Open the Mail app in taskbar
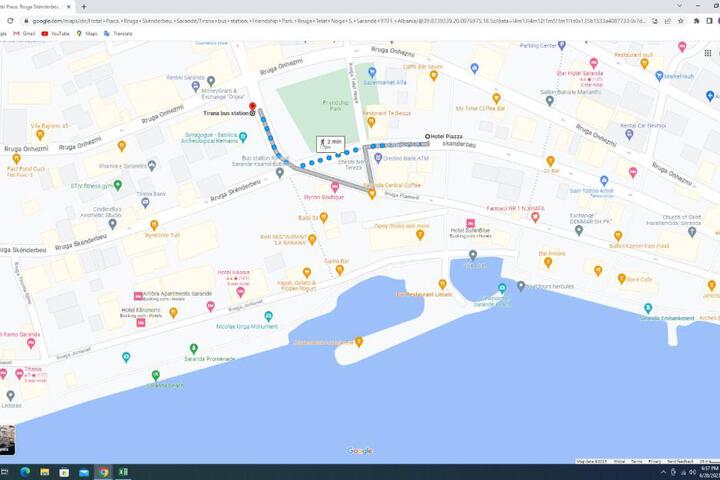 pos(84,472)
